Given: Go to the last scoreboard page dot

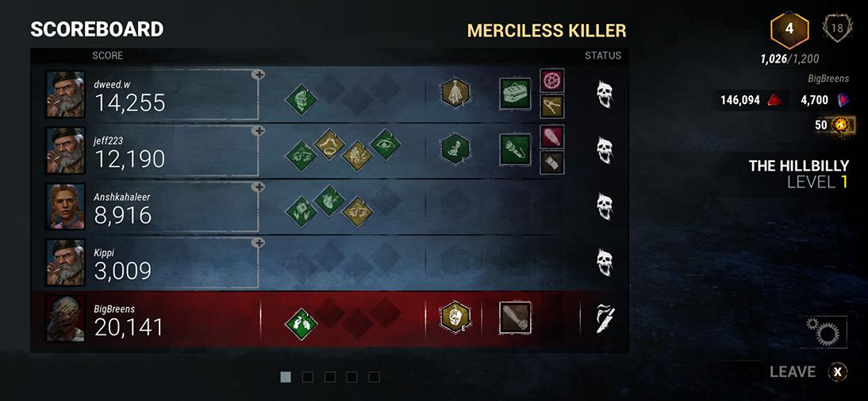Looking at the screenshot, I should coord(374,377).
